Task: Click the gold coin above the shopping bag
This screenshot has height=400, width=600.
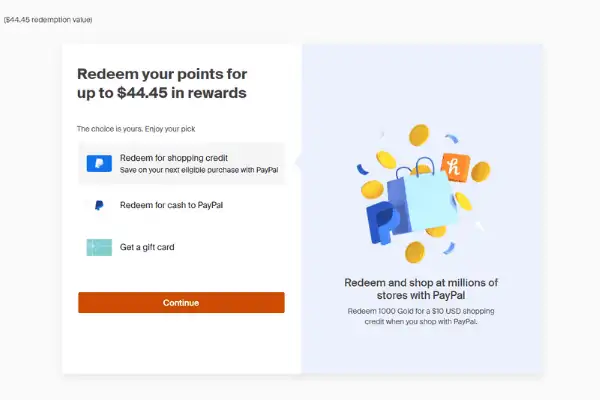Action: (x=419, y=135)
